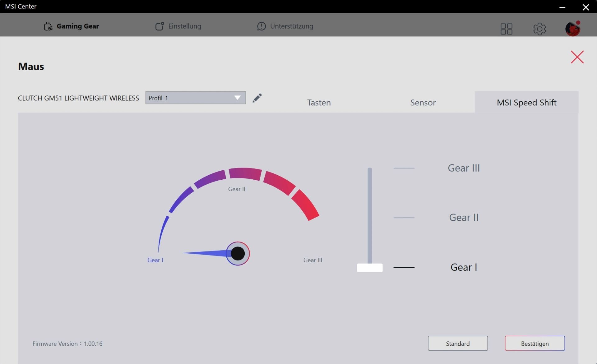
Task: Click the Gaming Gear icon
Action: (48, 26)
